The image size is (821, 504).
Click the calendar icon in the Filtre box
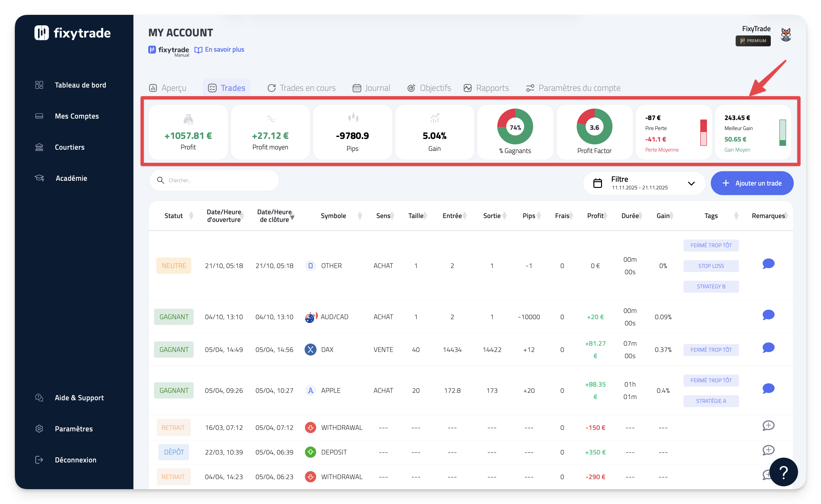click(x=597, y=183)
